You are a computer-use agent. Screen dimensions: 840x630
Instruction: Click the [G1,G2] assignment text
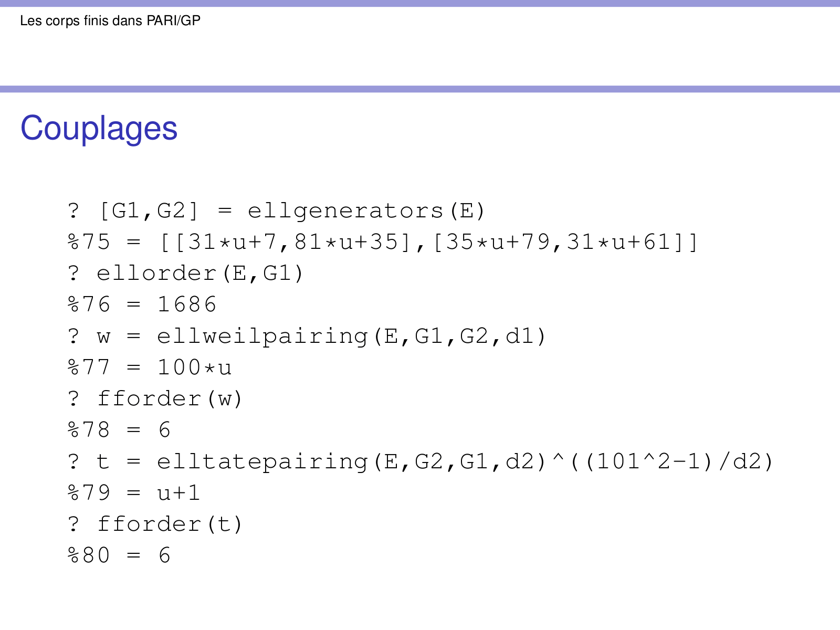pos(149,211)
